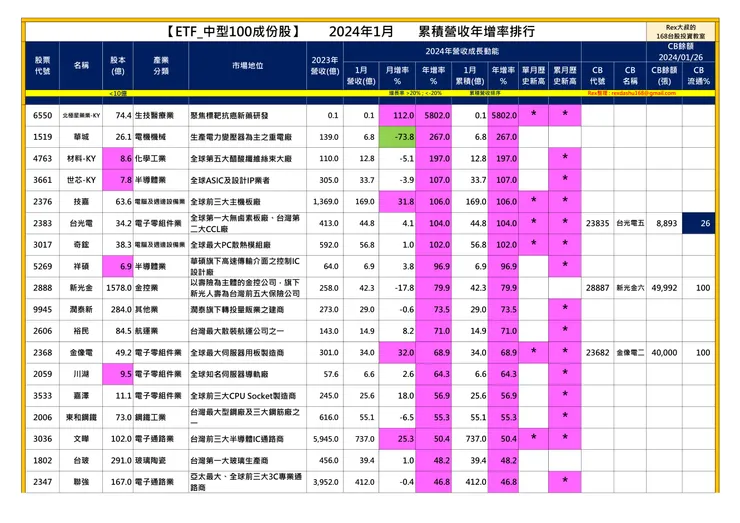
Task: Click stock code 2059
Action: coord(42,374)
